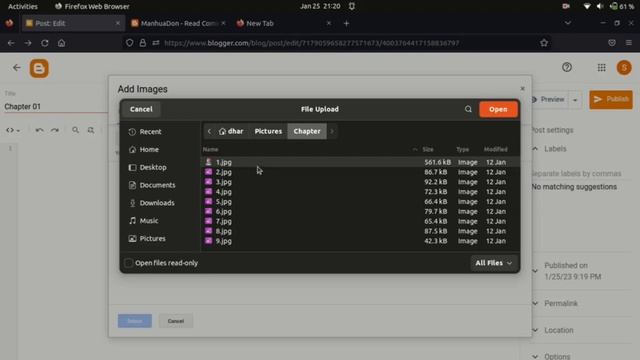Click the breadcrumb forward arrow
Image resolution: width=640 pixels, height=360 pixels.
pyautogui.click(x=332, y=131)
